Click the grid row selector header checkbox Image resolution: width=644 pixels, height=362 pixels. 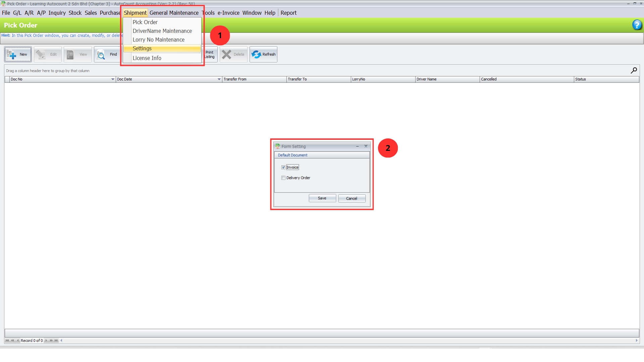[7, 79]
